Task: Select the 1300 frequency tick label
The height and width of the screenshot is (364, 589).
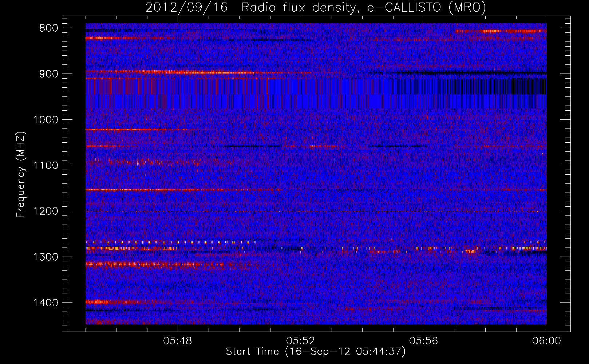Action: pyautogui.click(x=46, y=257)
